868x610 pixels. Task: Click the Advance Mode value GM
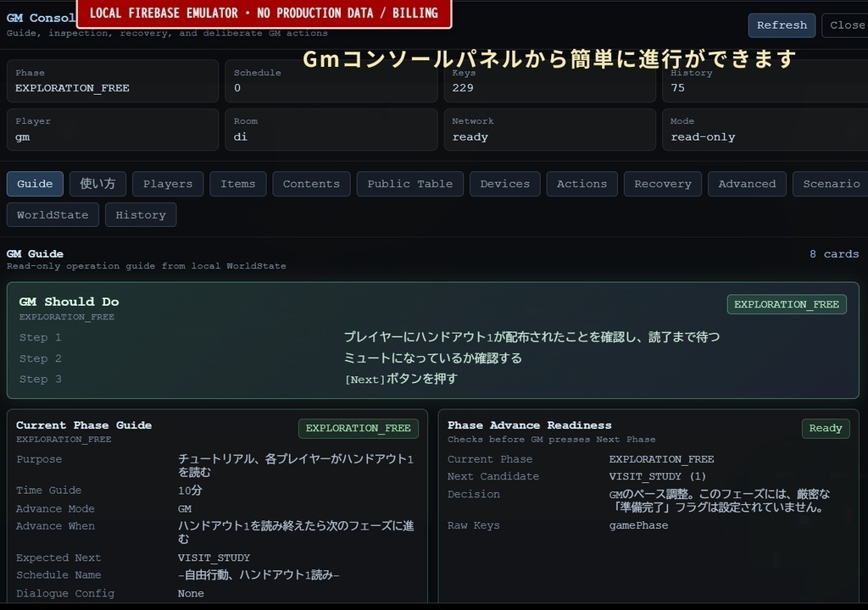[184, 508]
